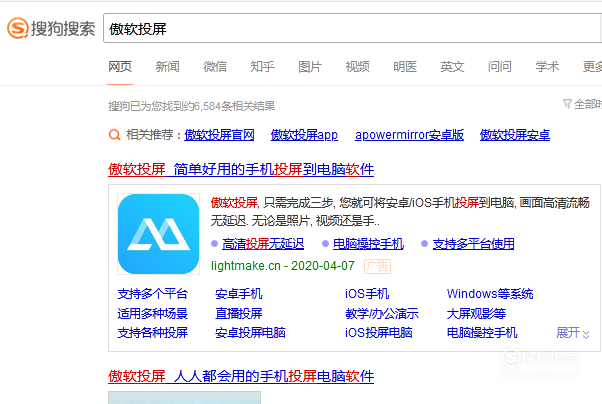Open the 学术 tab
Viewport: 602px width, 404px height.
pos(547,67)
